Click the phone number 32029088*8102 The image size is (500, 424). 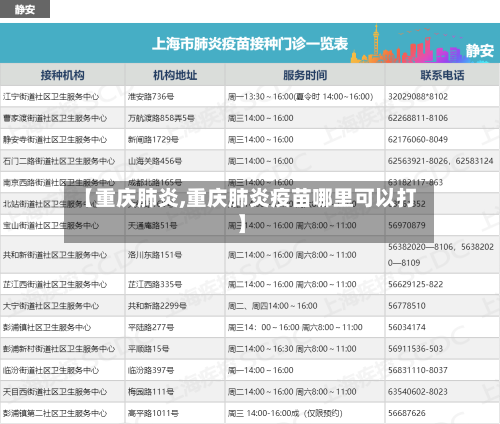(x=418, y=97)
